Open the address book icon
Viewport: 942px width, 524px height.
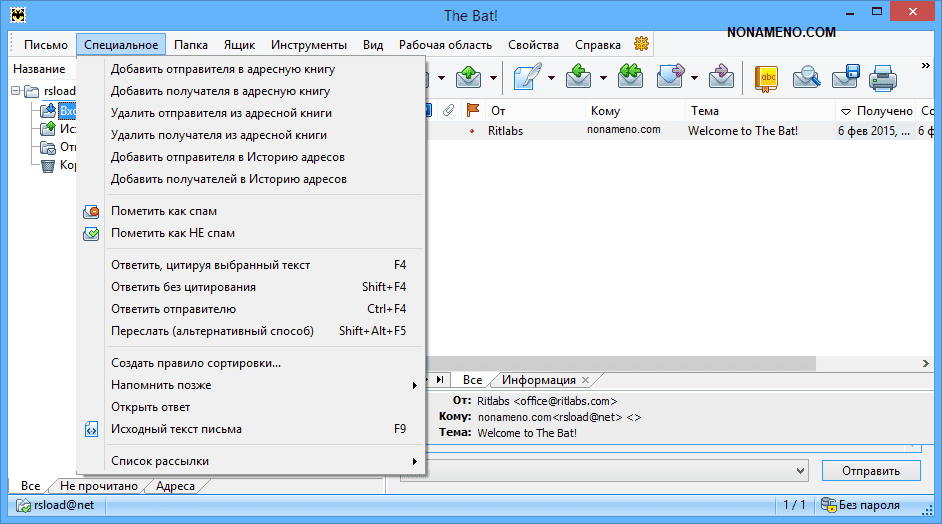766,76
